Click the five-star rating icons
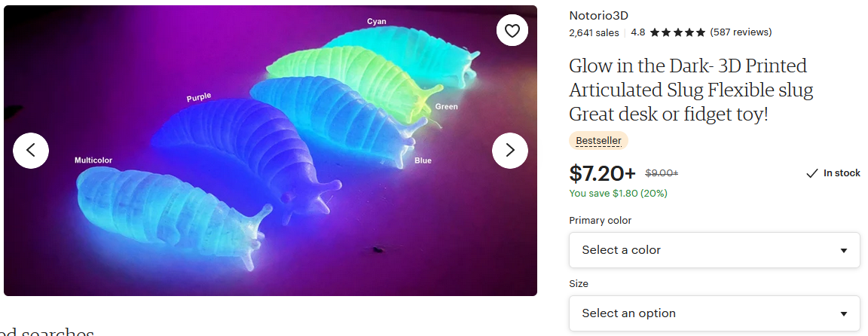The height and width of the screenshot is (336, 868). click(677, 32)
